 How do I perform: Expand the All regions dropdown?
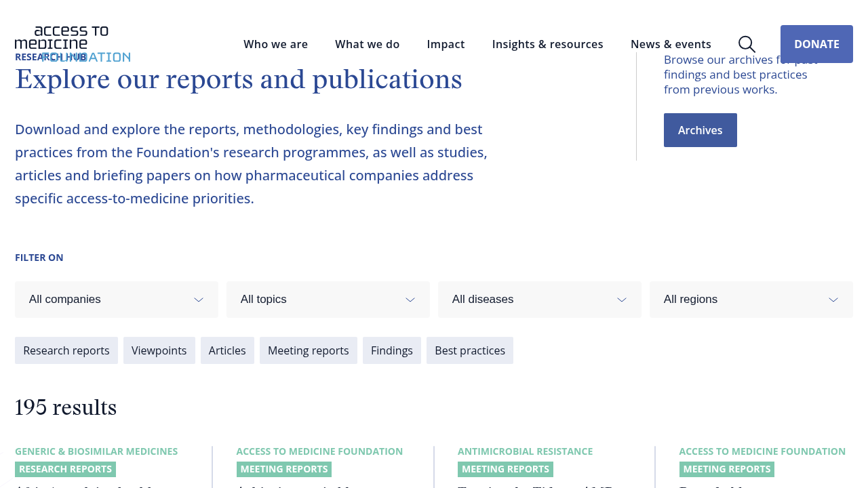(751, 300)
